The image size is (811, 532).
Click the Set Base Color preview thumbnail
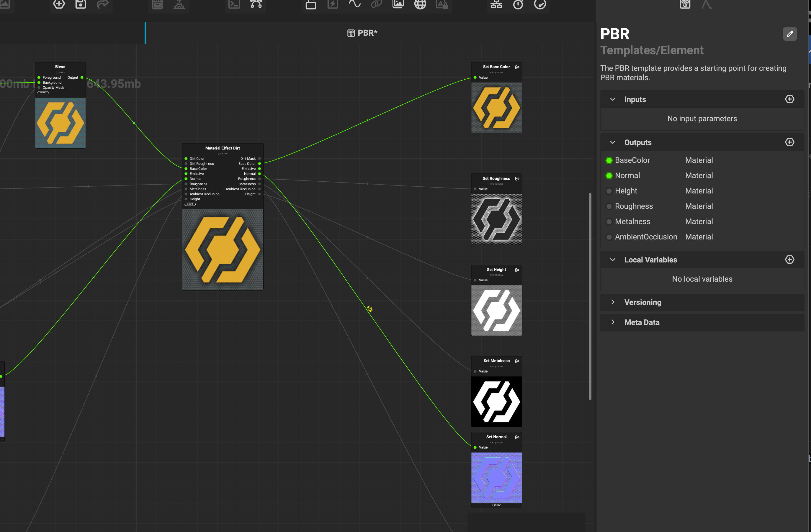tap(496, 108)
